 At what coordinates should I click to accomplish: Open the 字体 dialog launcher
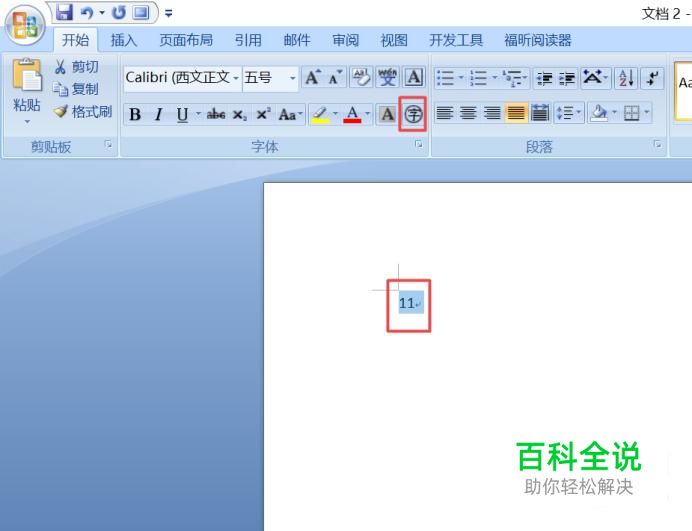click(419, 144)
